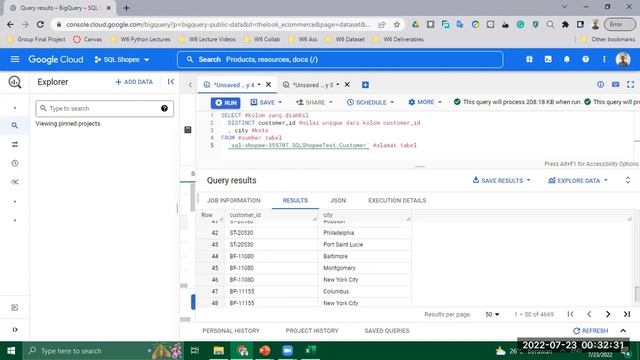Select the SQL workspace search icon in sidebar
This screenshot has width=640, height=360.
[x=15, y=125]
